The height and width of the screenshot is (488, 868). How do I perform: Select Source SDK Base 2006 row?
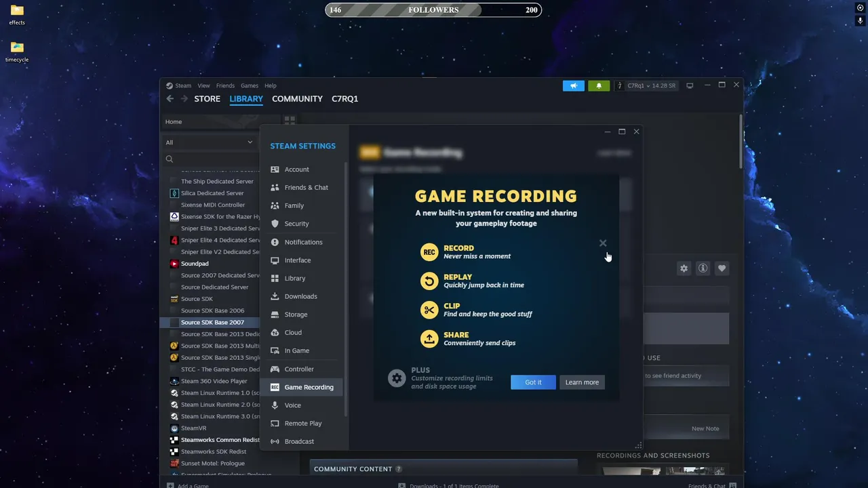click(x=212, y=310)
